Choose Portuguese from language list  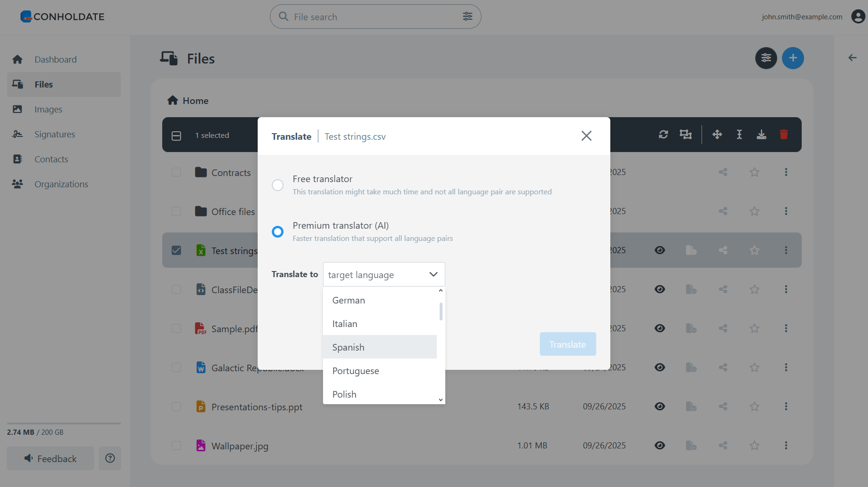[x=355, y=371]
